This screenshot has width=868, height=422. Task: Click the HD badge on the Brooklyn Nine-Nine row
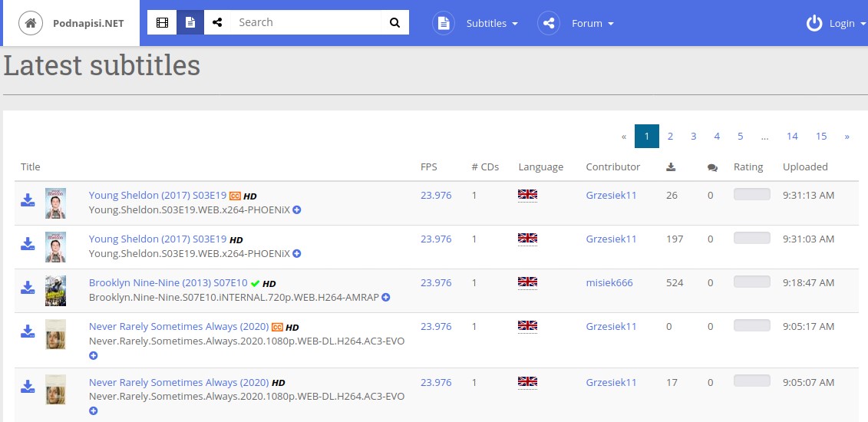(x=269, y=284)
